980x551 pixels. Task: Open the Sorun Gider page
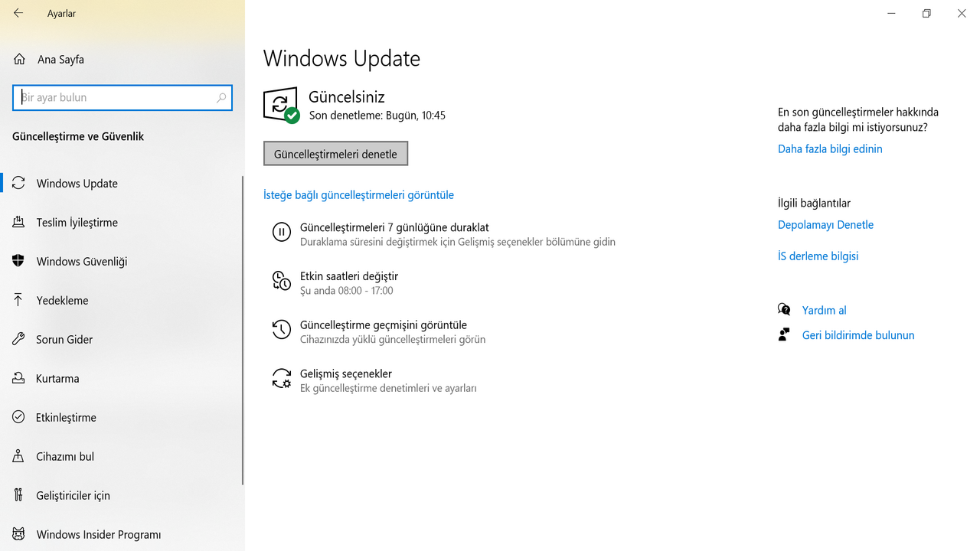pos(122,339)
